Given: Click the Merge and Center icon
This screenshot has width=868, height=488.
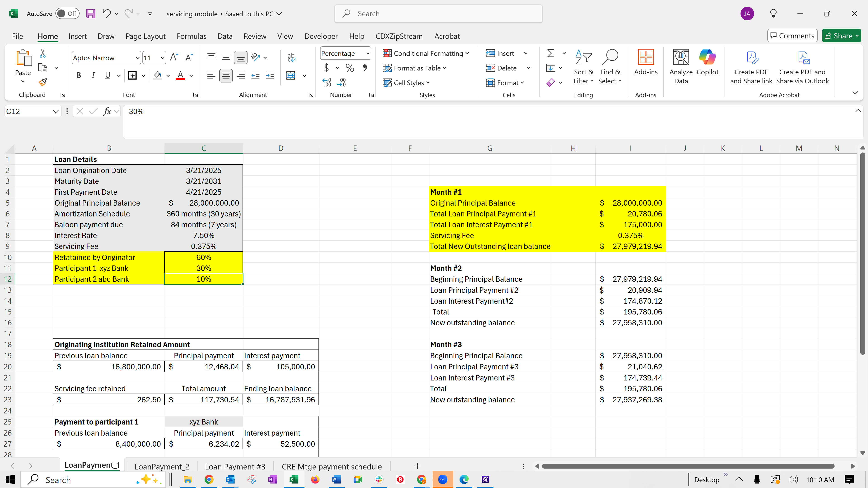Looking at the screenshot, I should pyautogui.click(x=290, y=75).
